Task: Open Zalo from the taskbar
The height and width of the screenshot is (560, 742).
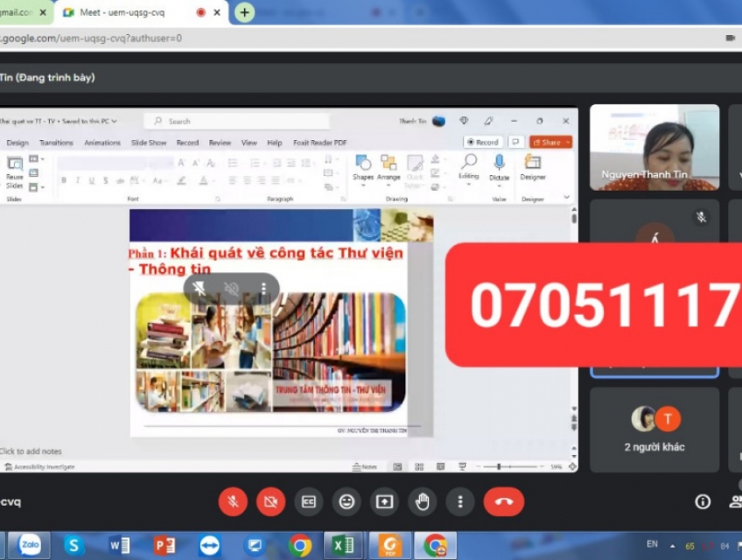Action: click(x=29, y=545)
